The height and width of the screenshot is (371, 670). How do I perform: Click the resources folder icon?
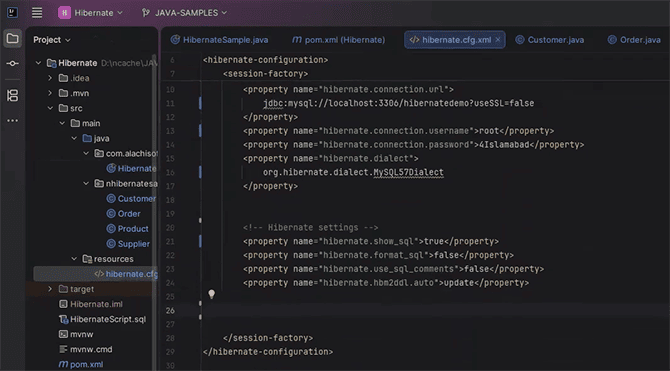pyautogui.click(x=87, y=259)
